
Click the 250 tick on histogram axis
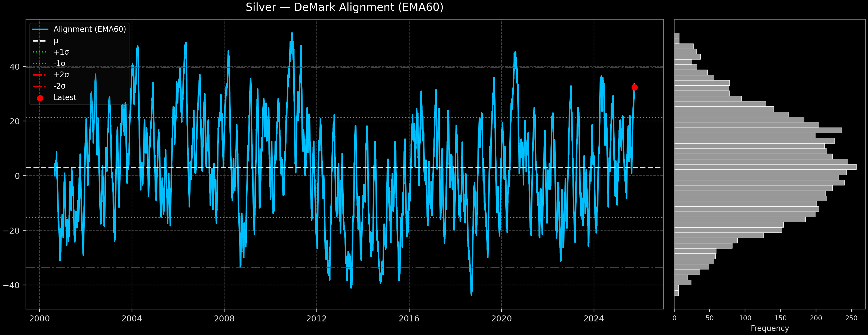click(851, 318)
